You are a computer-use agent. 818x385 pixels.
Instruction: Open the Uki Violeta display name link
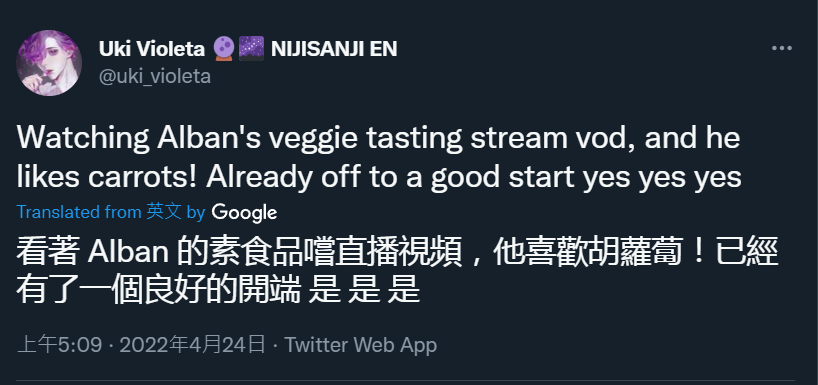point(152,49)
